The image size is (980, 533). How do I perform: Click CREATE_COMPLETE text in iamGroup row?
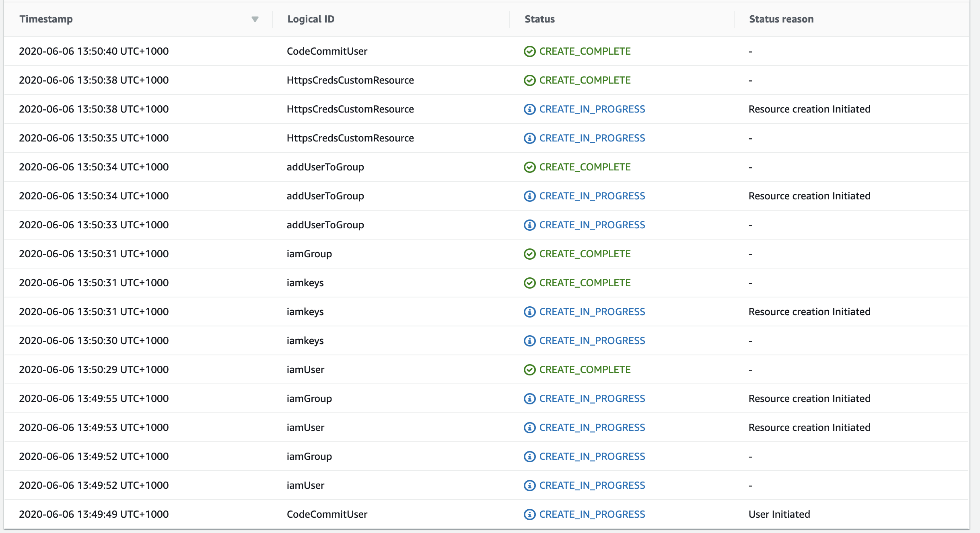(585, 254)
